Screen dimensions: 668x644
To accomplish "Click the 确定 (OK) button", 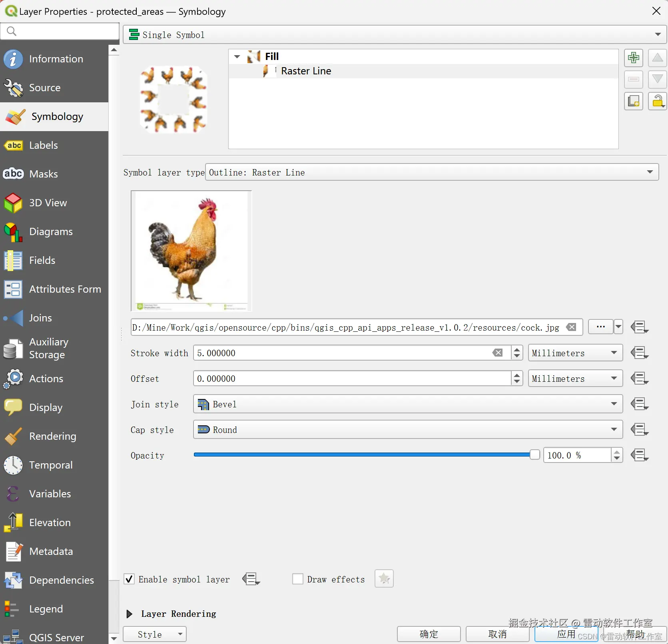I will click(429, 634).
